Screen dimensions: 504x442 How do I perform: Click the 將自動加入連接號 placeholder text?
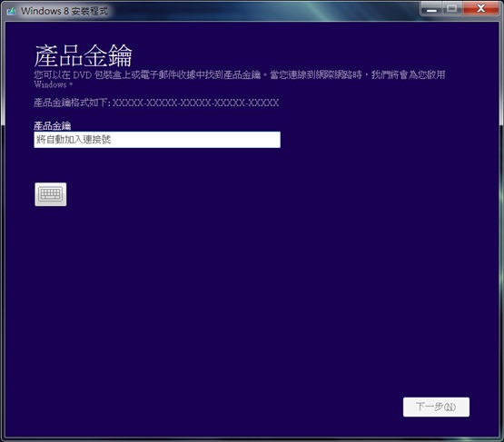[x=74, y=140]
